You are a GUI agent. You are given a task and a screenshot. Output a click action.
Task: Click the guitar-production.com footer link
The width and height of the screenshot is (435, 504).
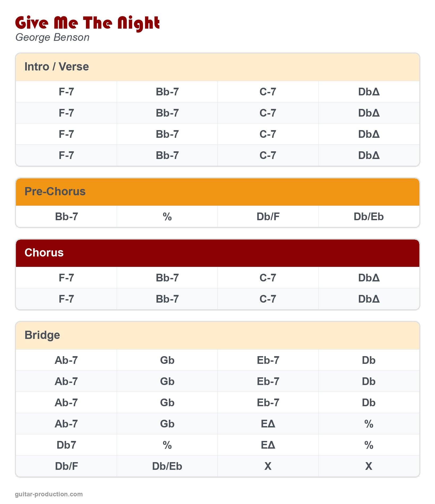point(49,494)
